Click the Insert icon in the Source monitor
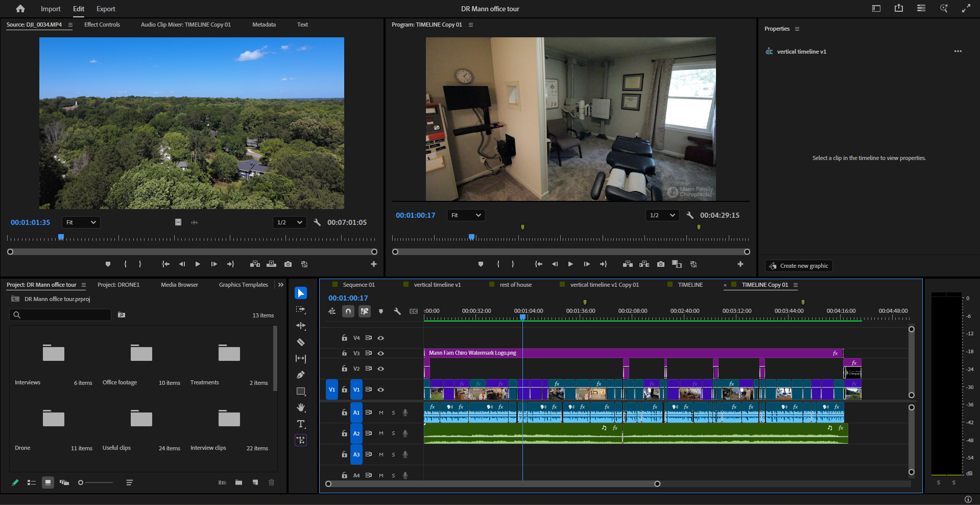This screenshot has height=505, width=980. (x=255, y=264)
